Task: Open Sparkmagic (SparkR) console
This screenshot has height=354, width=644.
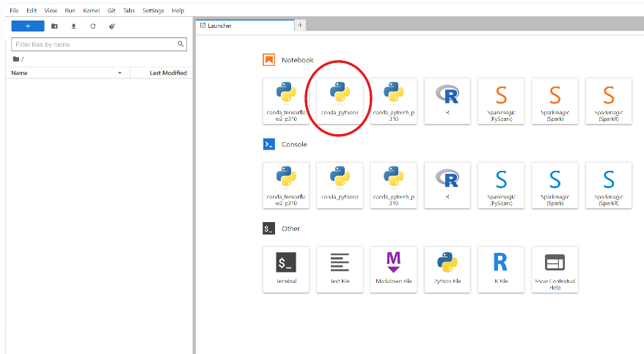Action: click(x=609, y=185)
